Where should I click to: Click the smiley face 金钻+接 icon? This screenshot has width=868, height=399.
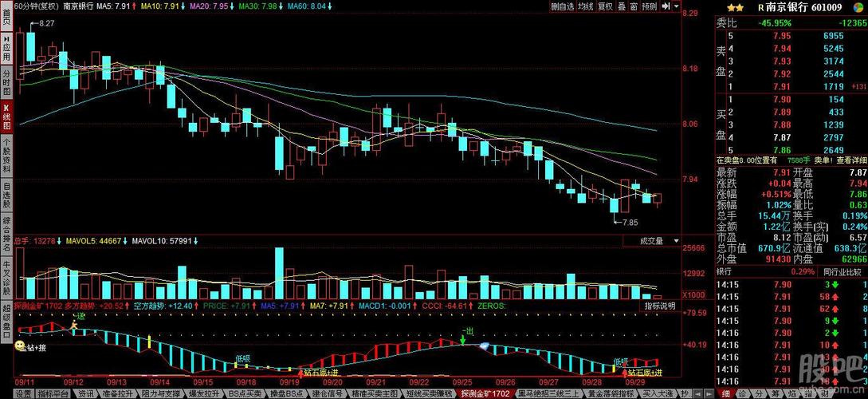(x=20, y=346)
